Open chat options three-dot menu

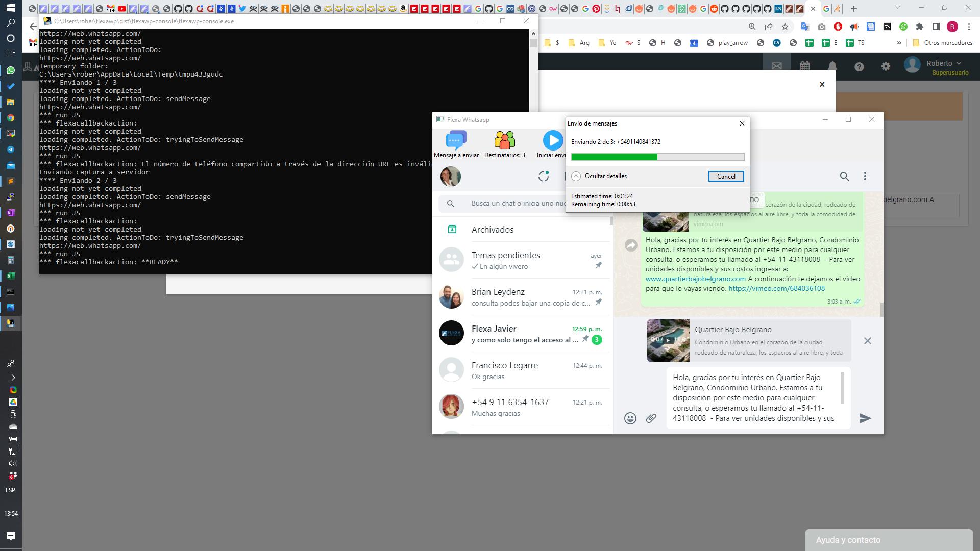[x=865, y=176]
